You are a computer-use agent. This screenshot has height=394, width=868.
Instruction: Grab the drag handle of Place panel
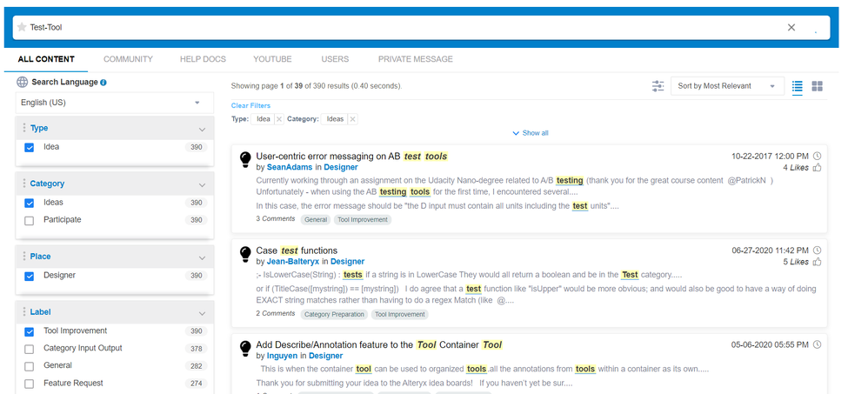tap(23, 257)
